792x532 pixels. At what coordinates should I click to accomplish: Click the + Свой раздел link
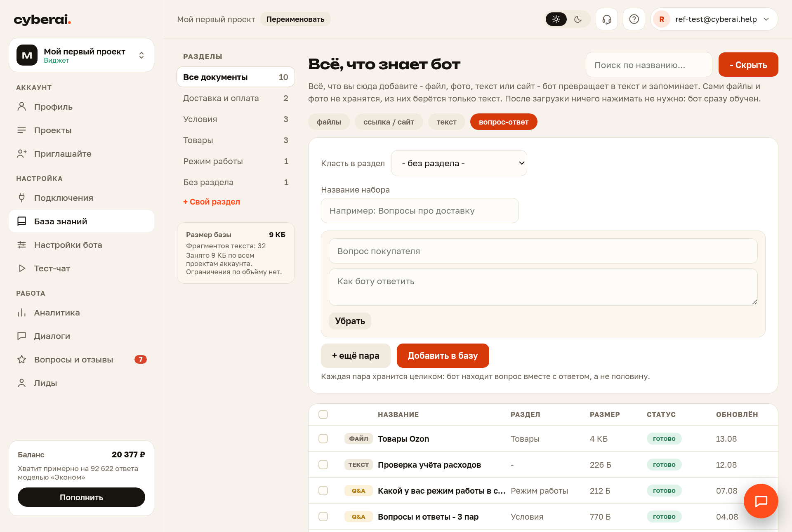click(x=212, y=202)
